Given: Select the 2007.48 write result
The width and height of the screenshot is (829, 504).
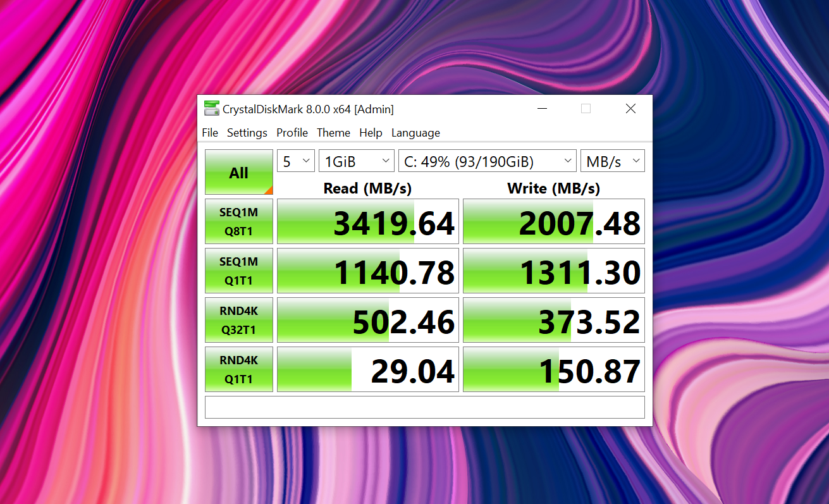Looking at the screenshot, I should click(x=554, y=221).
